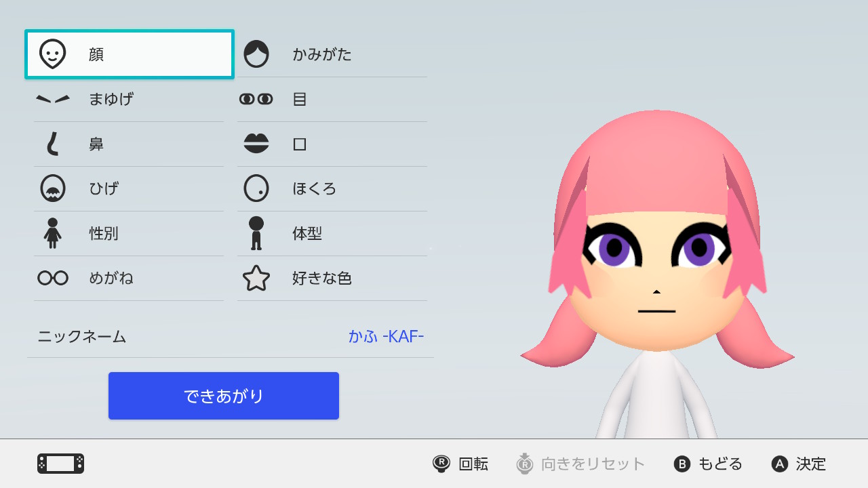
Task: Select the gender (性別) figure icon
Action: click(53, 233)
